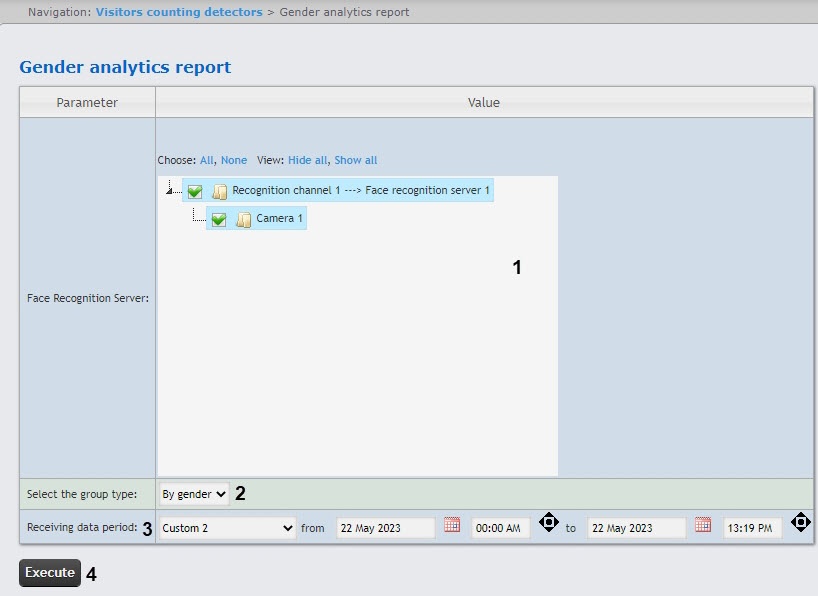Image resolution: width=818 pixels, height=596 pixels.
Task: Open the Custom 2 data period dropdown
Action: pyautogui.click(x=227, y=528)
